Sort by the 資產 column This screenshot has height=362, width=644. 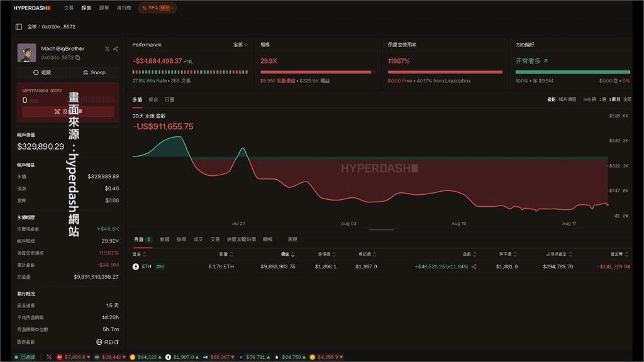pyautogui.click(x=139, y=255)
